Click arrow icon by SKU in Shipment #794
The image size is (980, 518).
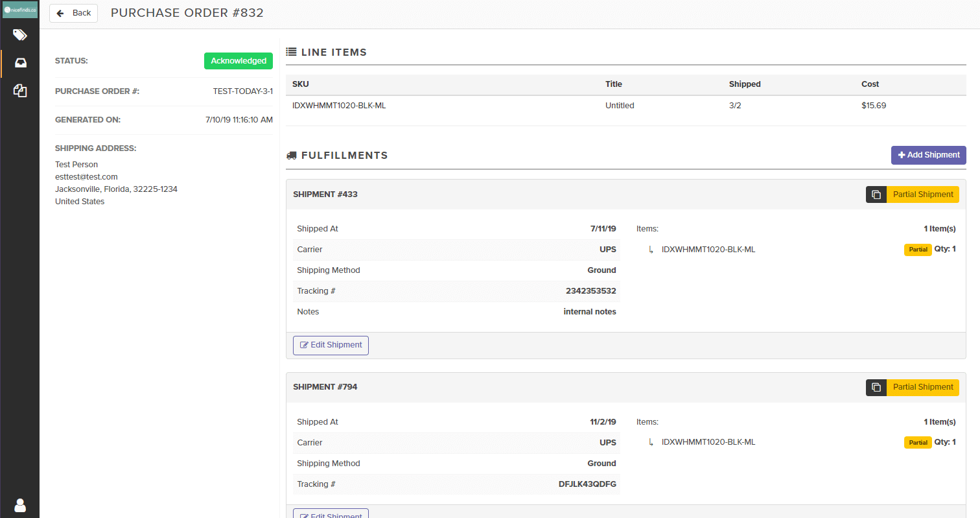pyautogui.click(x=651, y=443)
